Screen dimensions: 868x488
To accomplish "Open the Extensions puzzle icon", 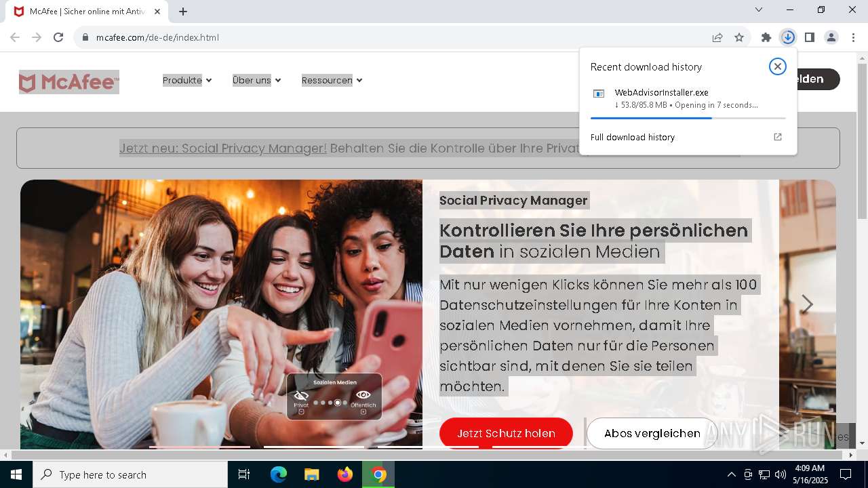I will [x=766, y=37].
